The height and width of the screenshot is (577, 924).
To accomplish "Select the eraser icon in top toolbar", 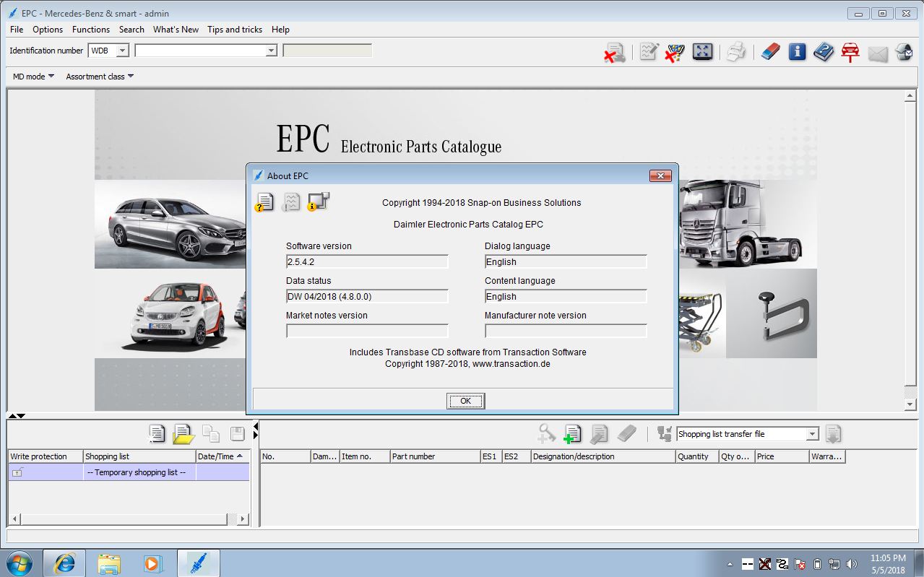I will (771, 52).
